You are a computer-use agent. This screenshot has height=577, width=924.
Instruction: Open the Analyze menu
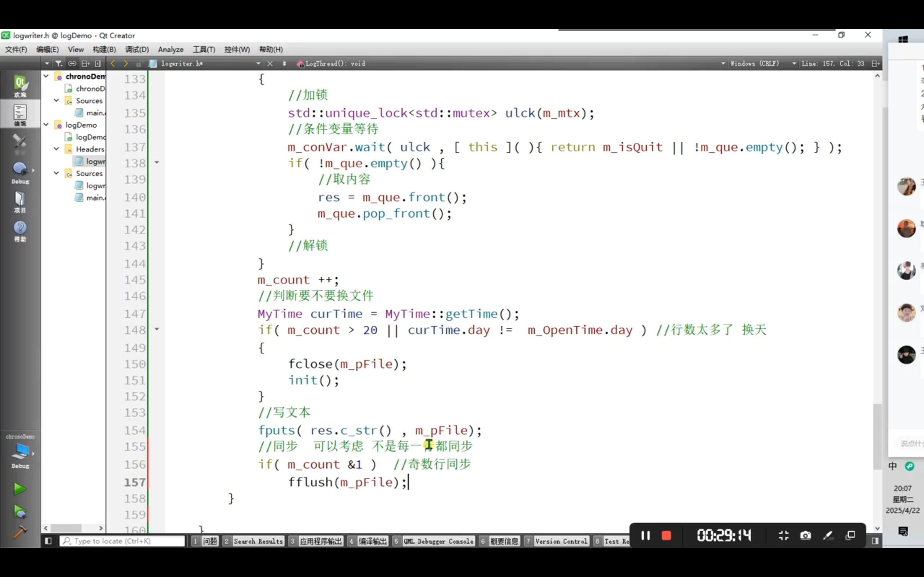click(170, 49)
